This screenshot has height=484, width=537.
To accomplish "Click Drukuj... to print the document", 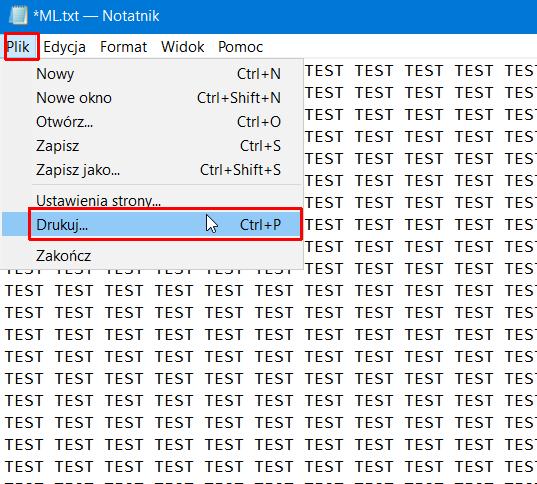I will 151,225.
